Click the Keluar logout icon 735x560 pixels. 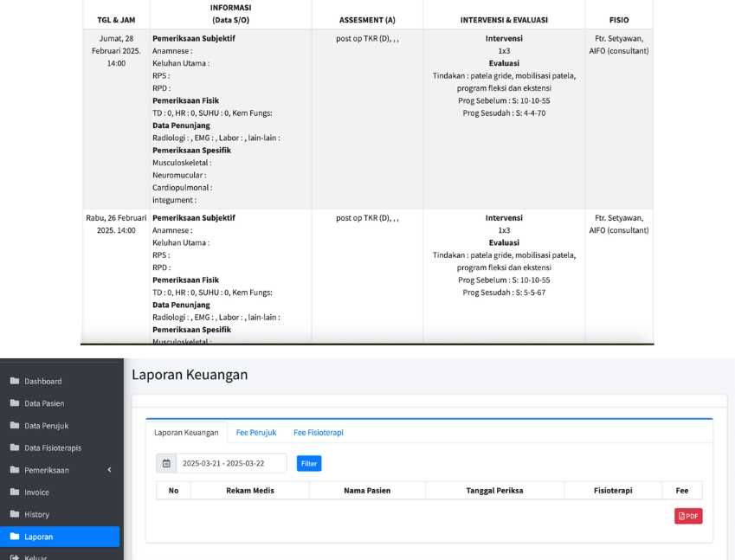[14, 558]
